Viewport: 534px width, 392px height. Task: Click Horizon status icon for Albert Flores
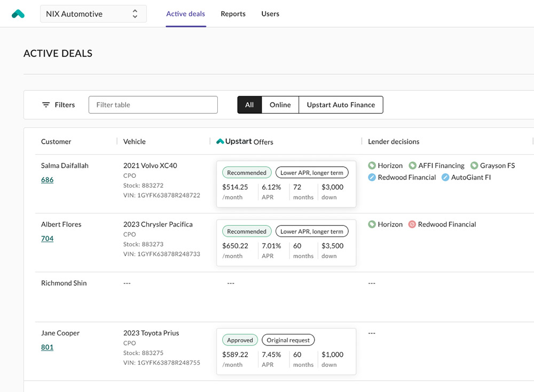[372, 224]
